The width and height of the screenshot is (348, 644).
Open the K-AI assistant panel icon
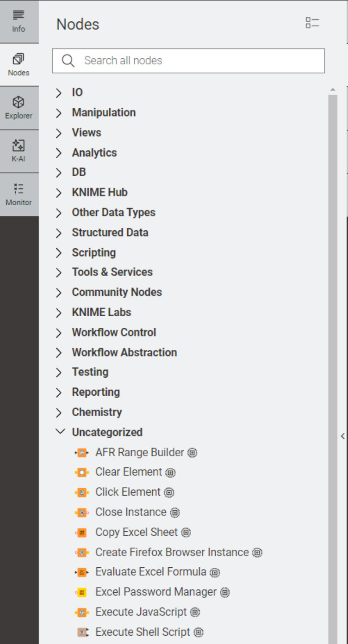(19, 152)
